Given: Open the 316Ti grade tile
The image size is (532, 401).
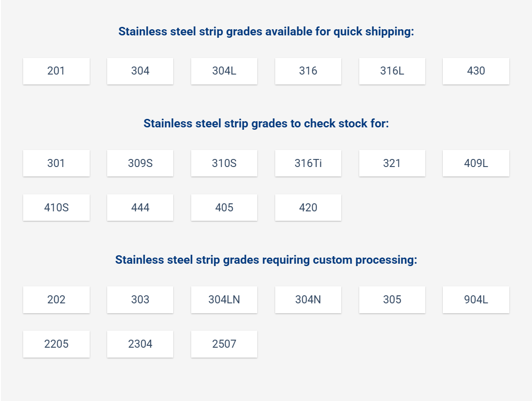Looking at the screenshot, I should (308, 163).
